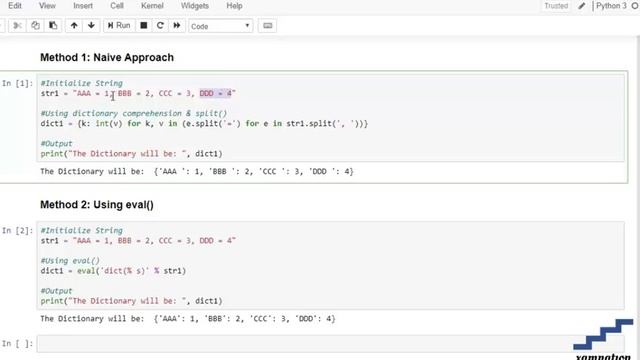Open the Cell menu
Screen dimensions: 640x360
pos(117,6)
